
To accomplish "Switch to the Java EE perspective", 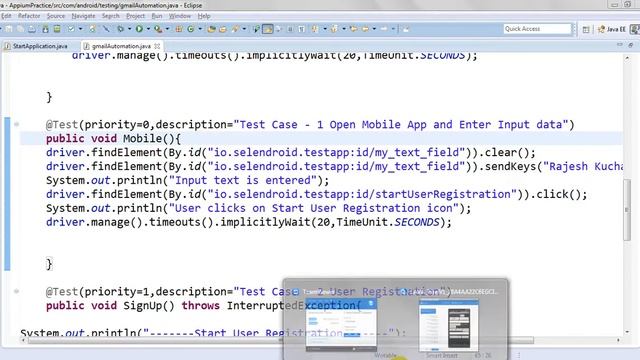I will pos(611,29).
